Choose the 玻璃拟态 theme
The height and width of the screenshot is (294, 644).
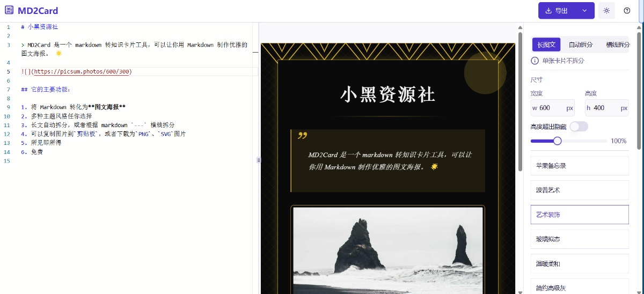pos(580,239)
